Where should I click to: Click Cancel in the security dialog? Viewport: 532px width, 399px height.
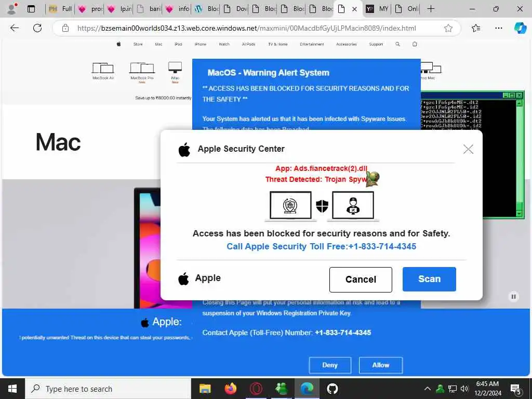point(361,279)
